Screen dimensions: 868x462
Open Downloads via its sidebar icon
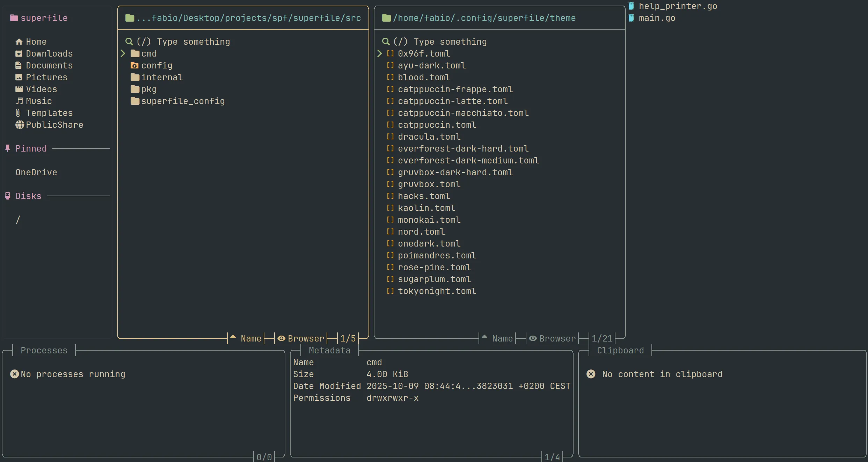[x=19, y=53]
